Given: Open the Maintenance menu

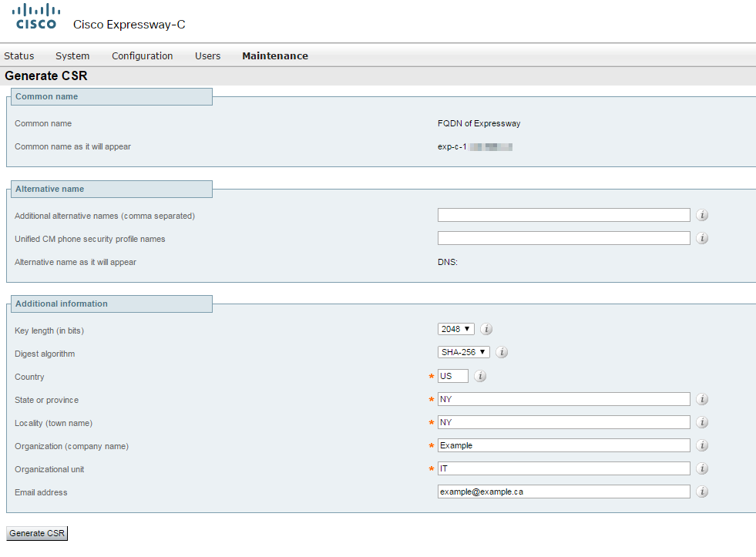Looking at the screenshot, I should (x=275, y=56).
